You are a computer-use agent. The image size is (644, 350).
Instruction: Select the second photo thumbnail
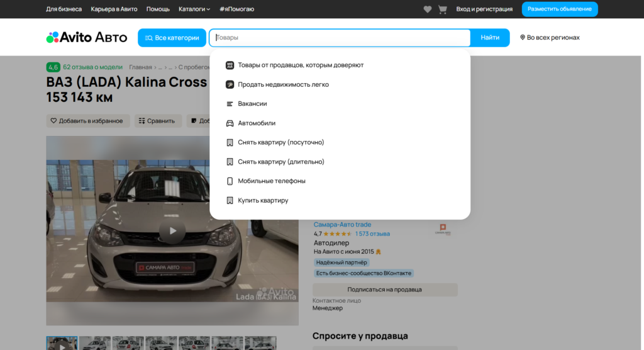95,344
